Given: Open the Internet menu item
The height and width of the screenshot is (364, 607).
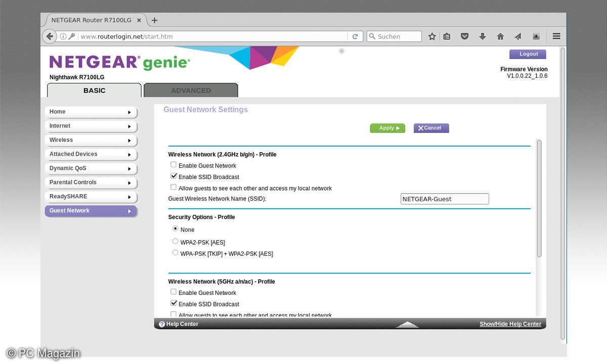Looking at the screenshot, I should pyautogui.click(x=91, y=126).
